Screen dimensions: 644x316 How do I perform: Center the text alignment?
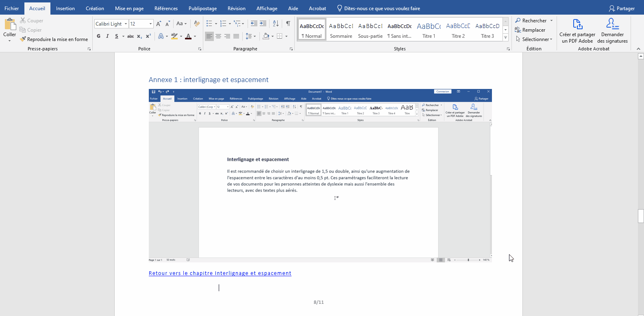218,36
